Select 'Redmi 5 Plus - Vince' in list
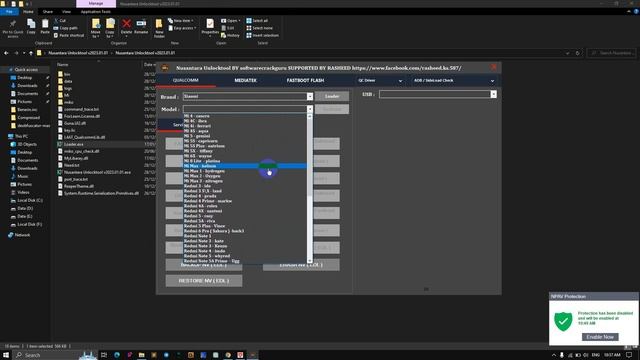This screenshot has width=640, height=360. click(x=245, y=226)
